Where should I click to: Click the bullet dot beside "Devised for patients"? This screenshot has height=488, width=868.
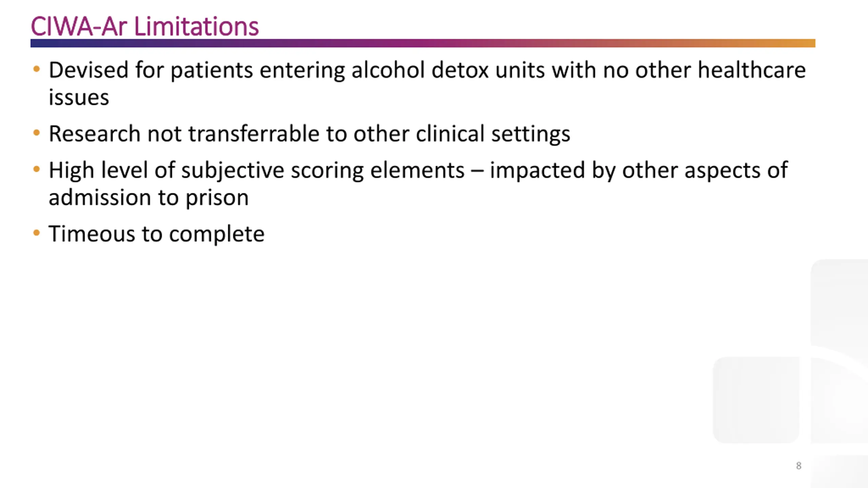[37, 69]
